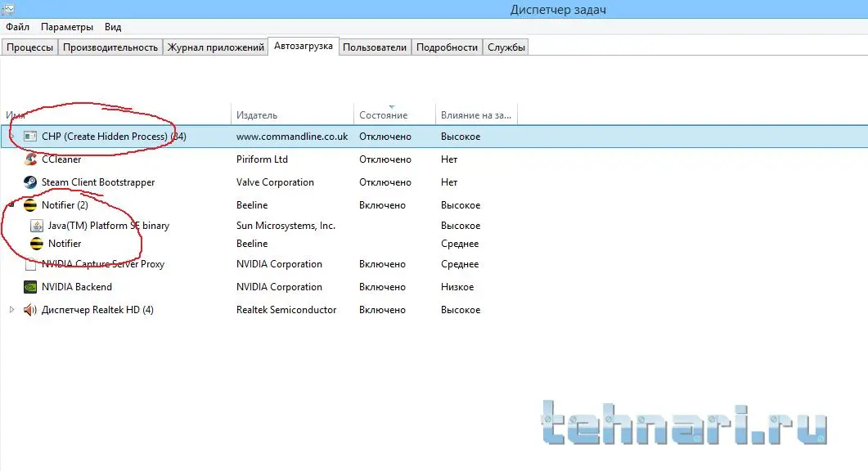This screenshot has width=868, height=471.
Task: Click the NVIDIA Backend icon
Action: 30,287
